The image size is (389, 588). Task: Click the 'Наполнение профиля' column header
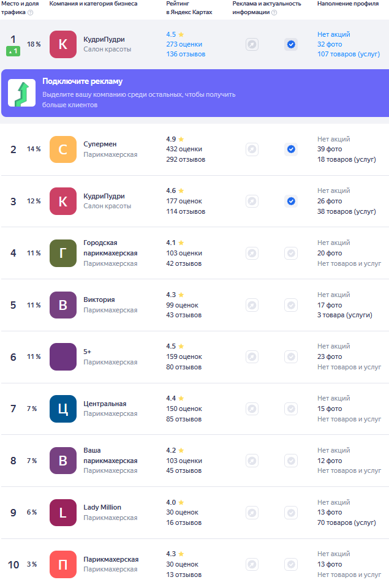pyautogui.click(x=348, y=4)
